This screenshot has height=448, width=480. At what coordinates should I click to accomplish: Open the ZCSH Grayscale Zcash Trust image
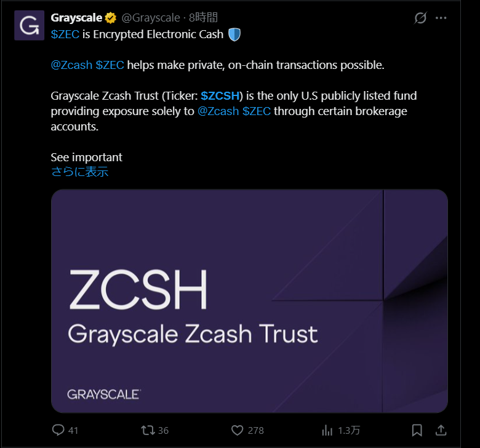click(249, 301)
